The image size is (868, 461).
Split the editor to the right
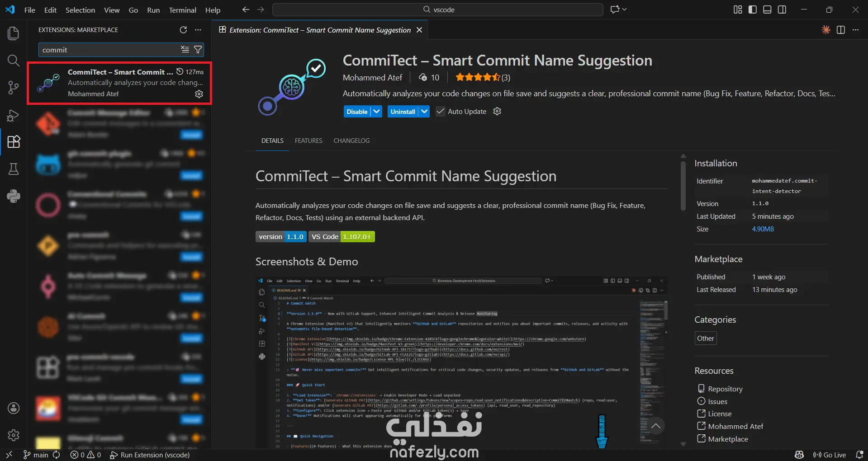point(841,30)
